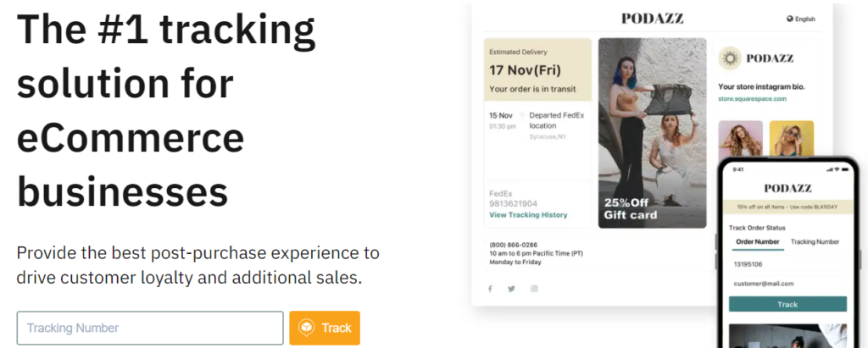The height and width of the screenshot is (348, 868).
Task: Click the globe icon beside English
Action: coord(790,19)
